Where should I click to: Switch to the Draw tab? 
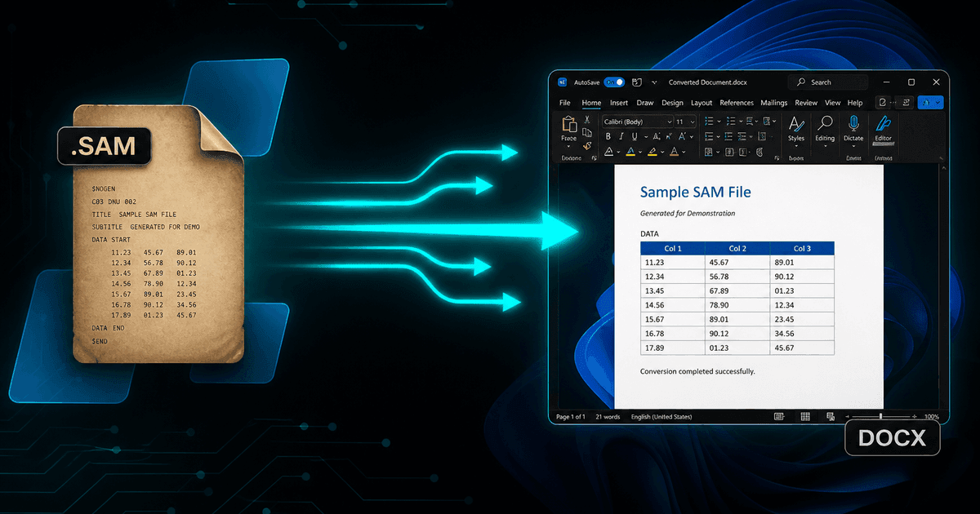tap(645, 103)
